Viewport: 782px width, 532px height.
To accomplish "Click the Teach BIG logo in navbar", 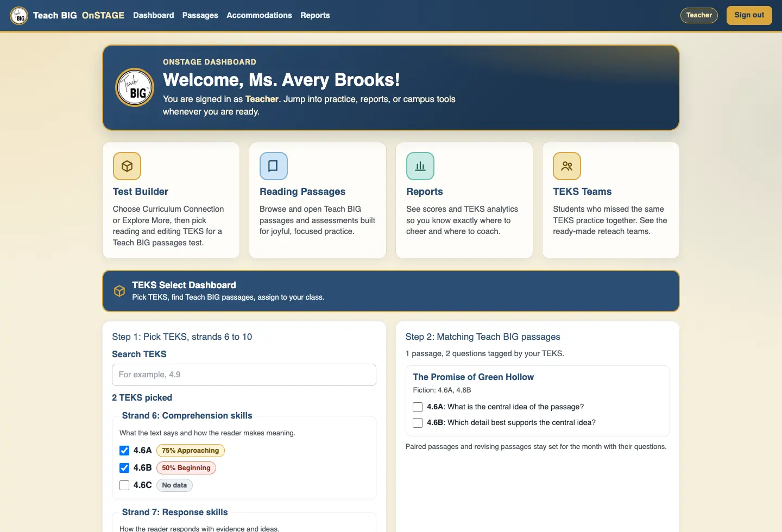I will coord(19,15).
